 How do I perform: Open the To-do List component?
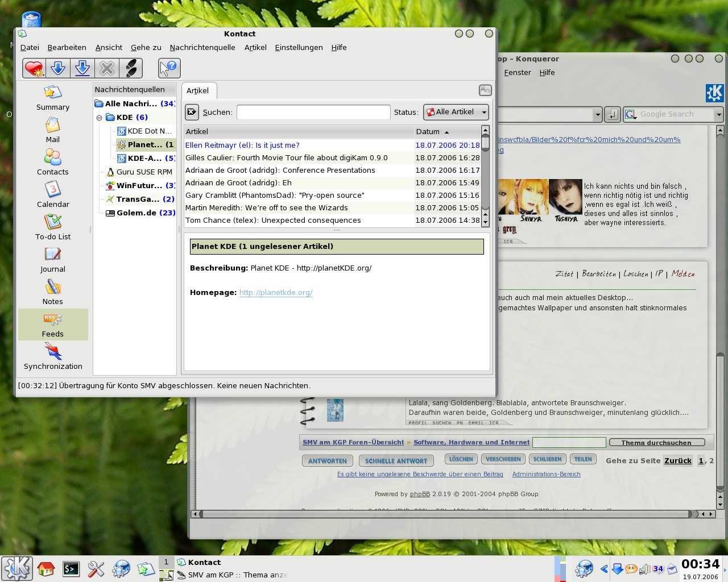click(53, 228)
